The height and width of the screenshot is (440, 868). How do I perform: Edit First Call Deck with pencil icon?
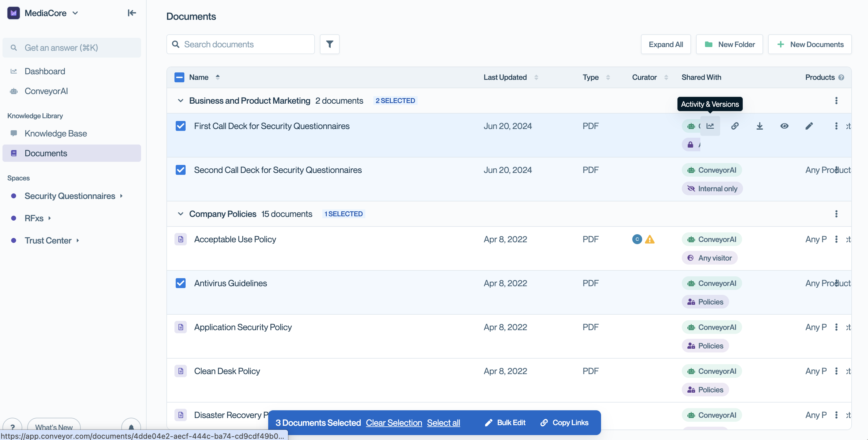click(809, 126)
